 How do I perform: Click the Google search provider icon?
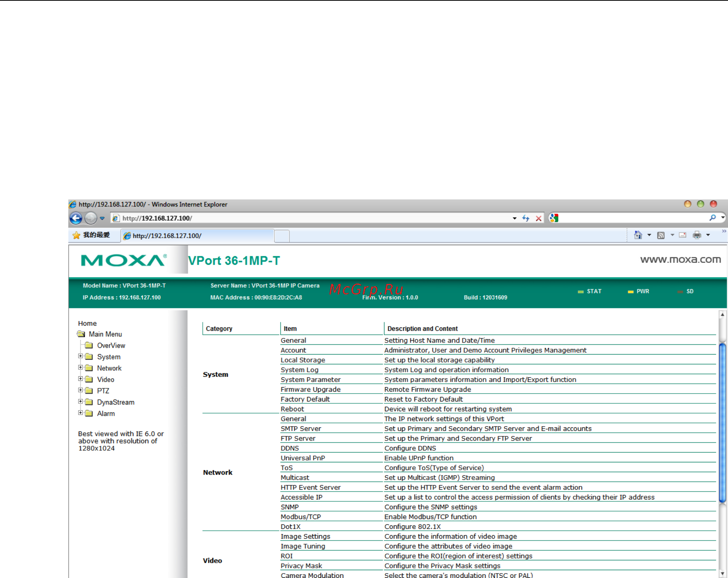coord(554,218)
